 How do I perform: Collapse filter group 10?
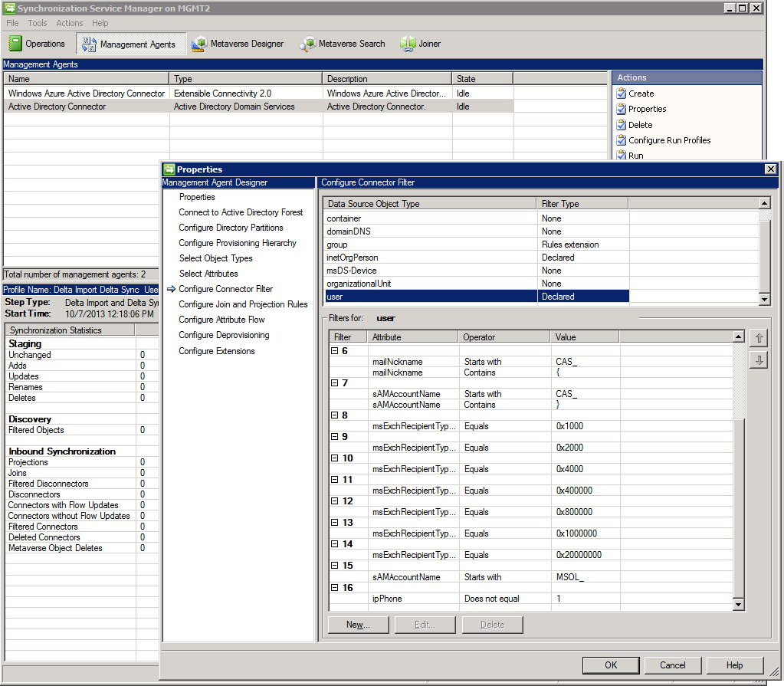pyautogui.click(x=333, y=457)
